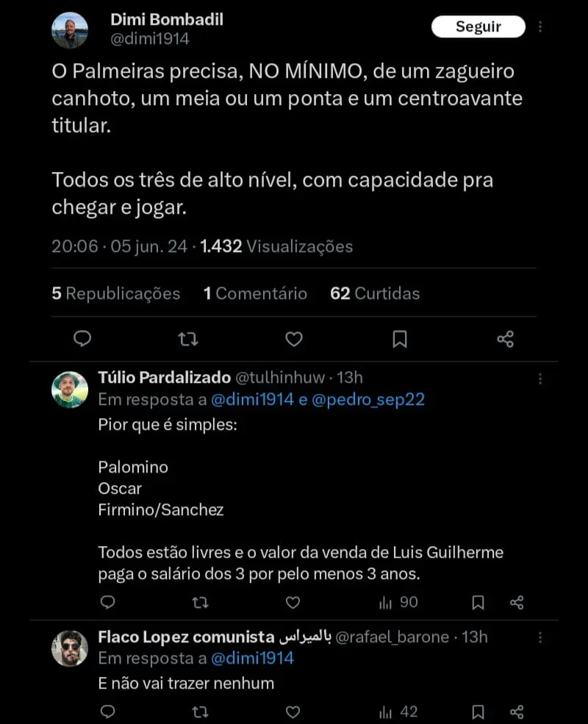The height and width of the screenshot is (724, 588).
Task: Bookmark the Flaco Lopez comunista reply
Action: (x=478, y=712)
